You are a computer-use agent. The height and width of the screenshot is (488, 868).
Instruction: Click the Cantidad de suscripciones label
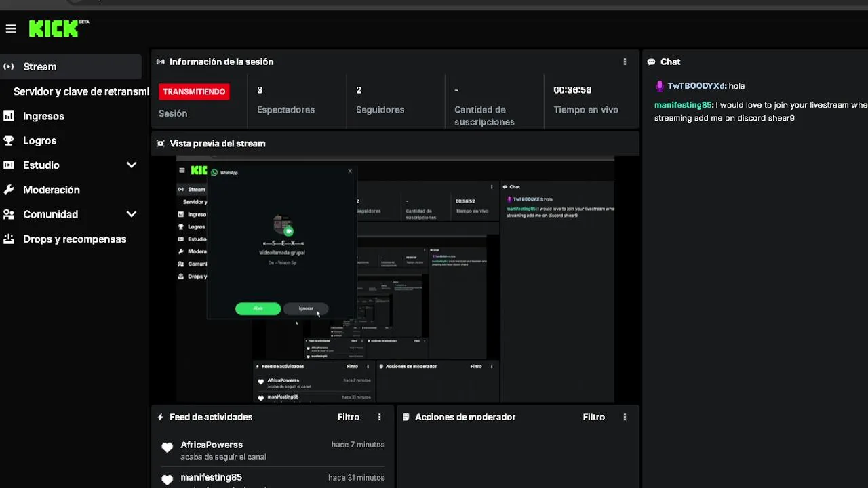click(x=484, y=116)
